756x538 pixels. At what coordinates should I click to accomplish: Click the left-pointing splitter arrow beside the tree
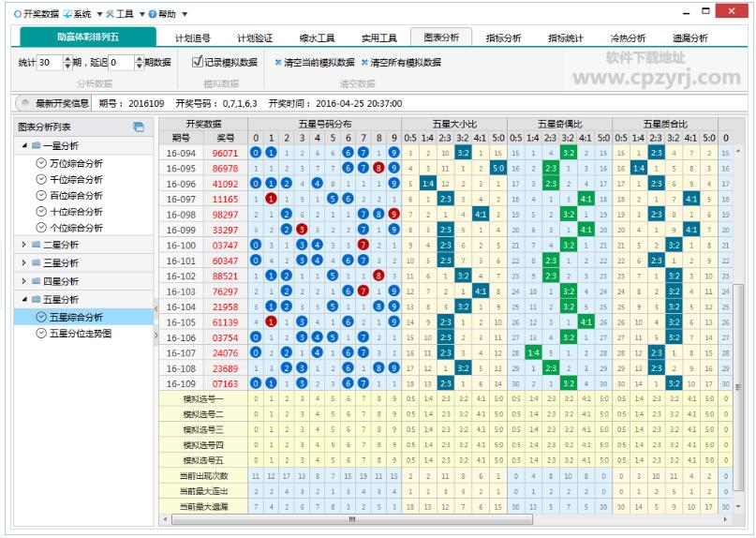[x=156, y=306]
